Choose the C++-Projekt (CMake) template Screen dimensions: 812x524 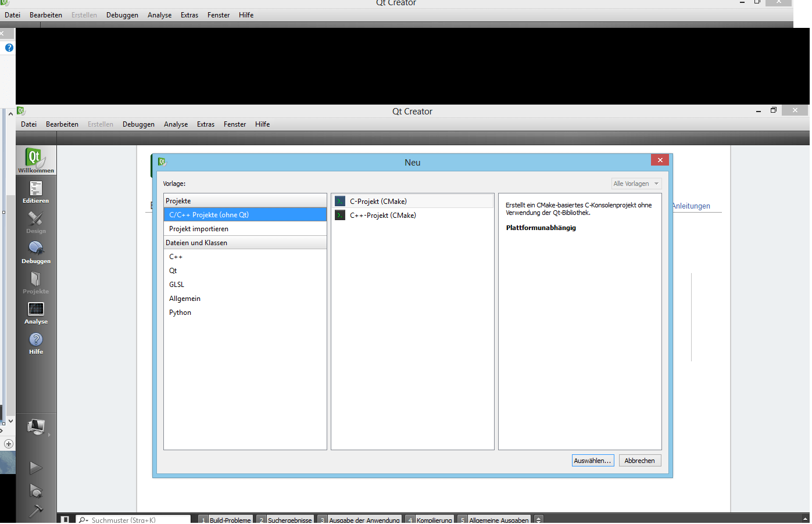413,215
